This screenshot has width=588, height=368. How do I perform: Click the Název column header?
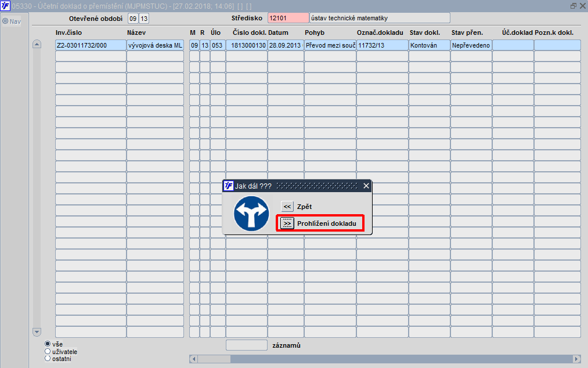pos(136,33)
